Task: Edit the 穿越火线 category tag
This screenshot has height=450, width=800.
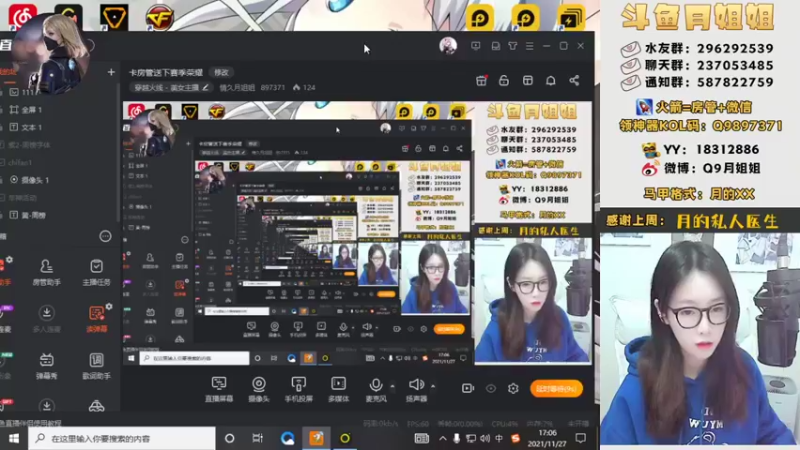Action: tap(171, 87)
